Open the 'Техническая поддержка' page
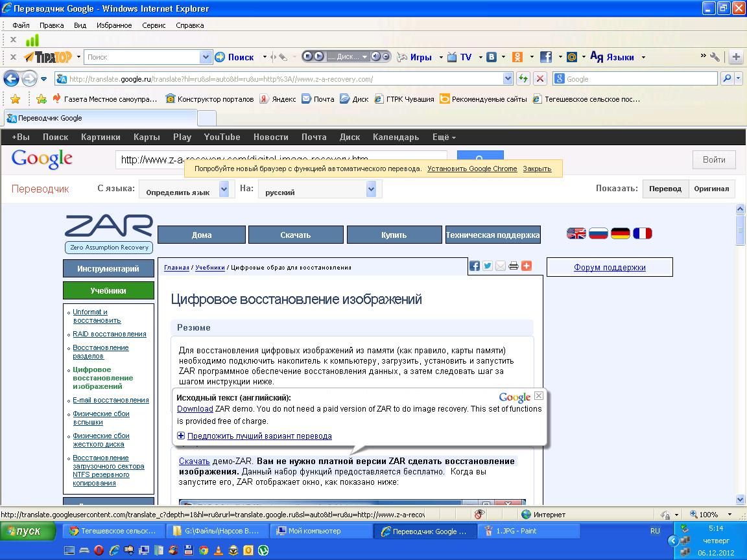Screen dimensions: 747x560 tap(493, 235)
